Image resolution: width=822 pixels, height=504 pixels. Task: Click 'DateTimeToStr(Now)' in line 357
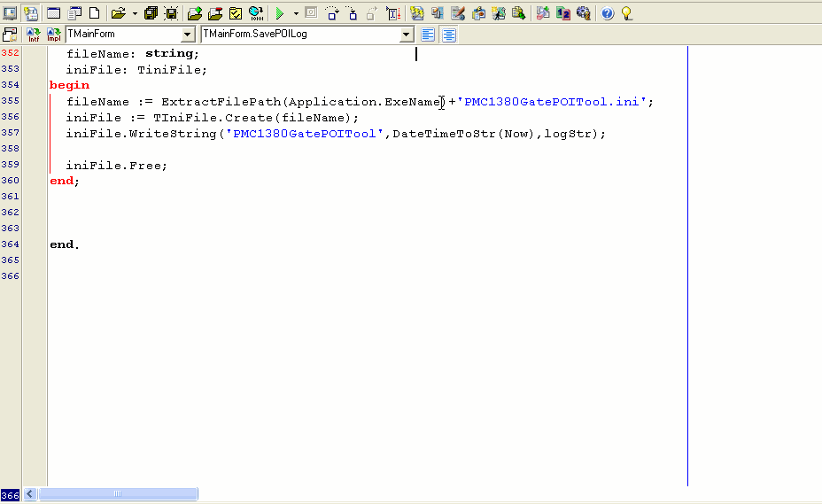pyautogui.click(x=463, y=134)
